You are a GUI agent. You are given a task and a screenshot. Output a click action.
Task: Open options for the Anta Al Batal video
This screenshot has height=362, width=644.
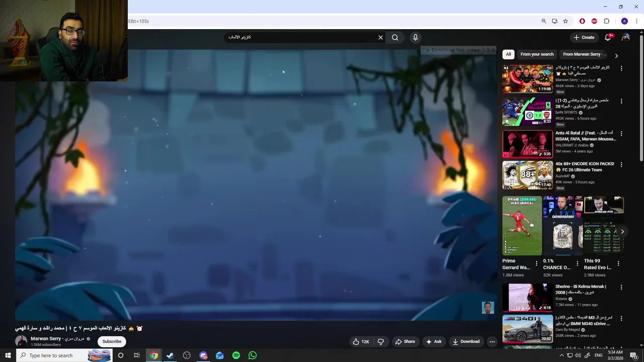pos(621,134)
